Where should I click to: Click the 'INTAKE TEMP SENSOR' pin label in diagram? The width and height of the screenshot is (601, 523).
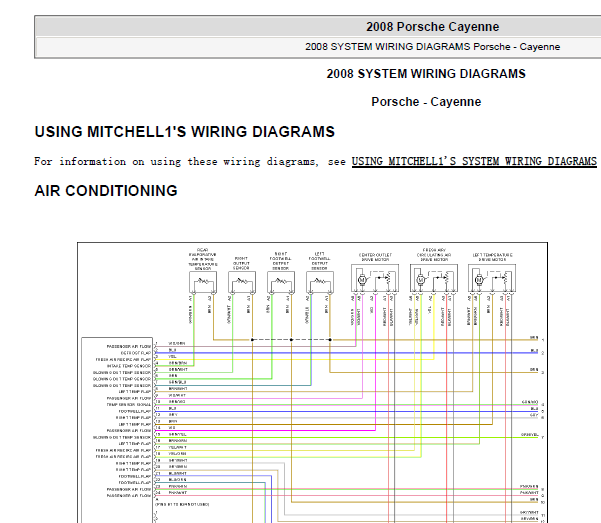point(128,366)
